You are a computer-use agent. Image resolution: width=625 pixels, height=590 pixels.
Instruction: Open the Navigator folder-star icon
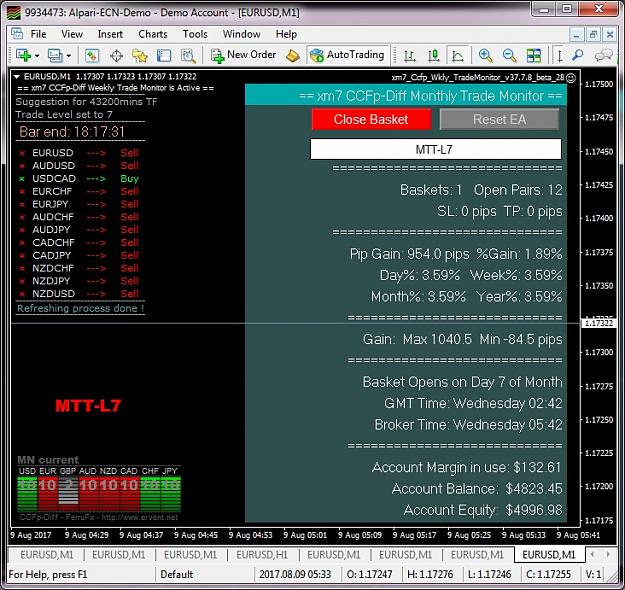pyautogui.click(x=140, y=55)
